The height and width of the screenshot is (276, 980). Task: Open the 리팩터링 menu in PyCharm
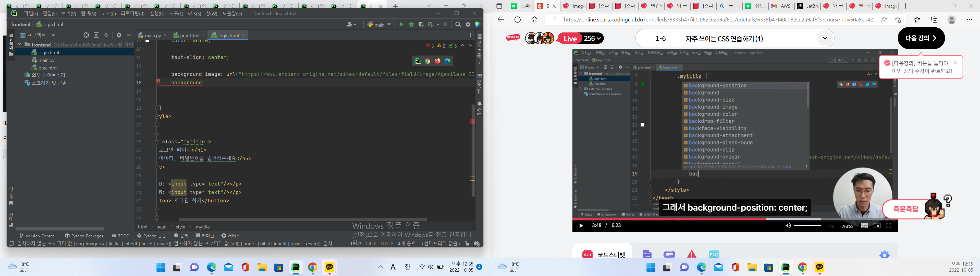[132, 13]
